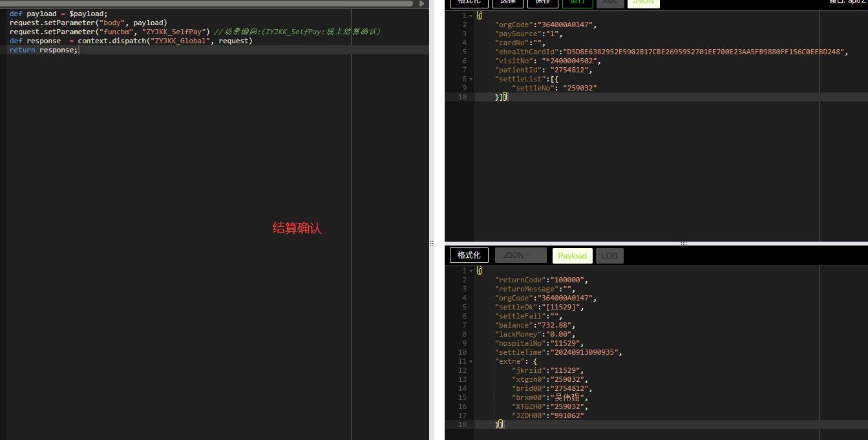
Task: Click the "balance":"732.88" line
Action: [535, 326]
